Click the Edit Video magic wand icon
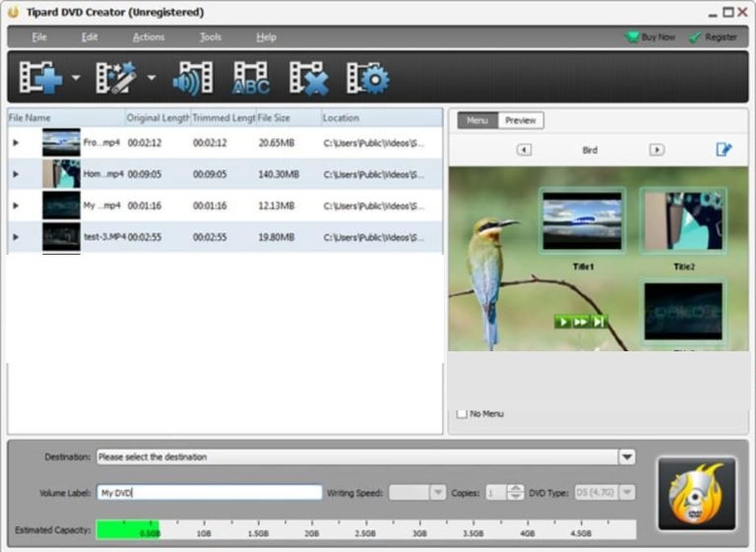Viewport: 756px width, 552px height. coord(116,77)
